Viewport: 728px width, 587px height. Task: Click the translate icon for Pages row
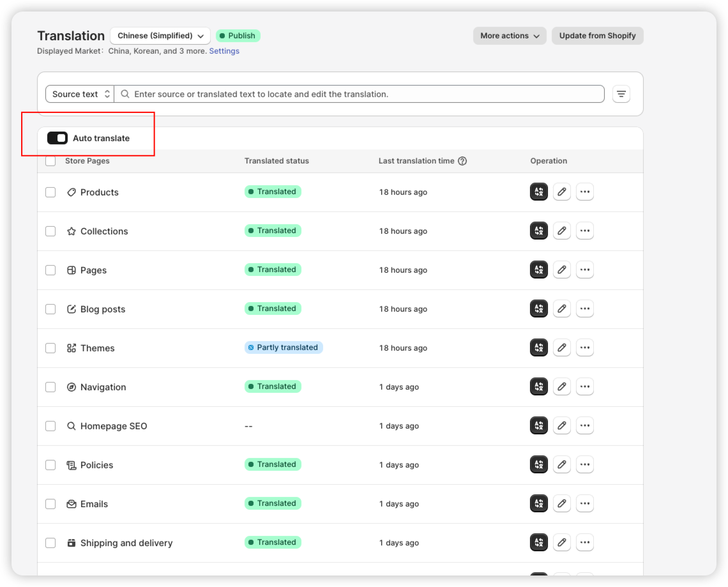(x=538, y=270)
